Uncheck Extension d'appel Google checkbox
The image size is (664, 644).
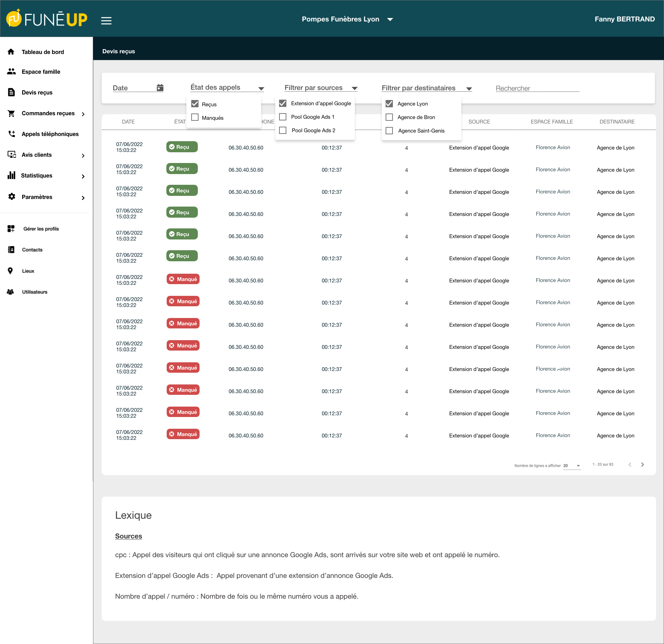[283, 103]
